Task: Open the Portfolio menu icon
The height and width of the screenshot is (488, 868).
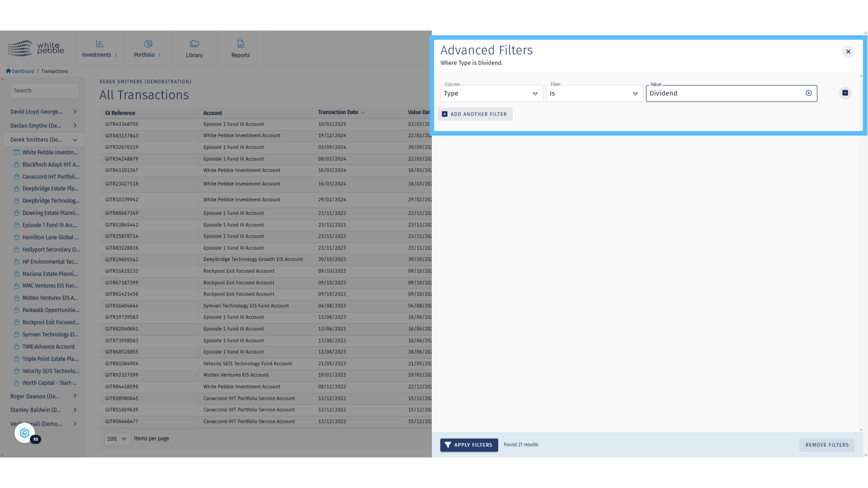Action: [x=148, y=44]
